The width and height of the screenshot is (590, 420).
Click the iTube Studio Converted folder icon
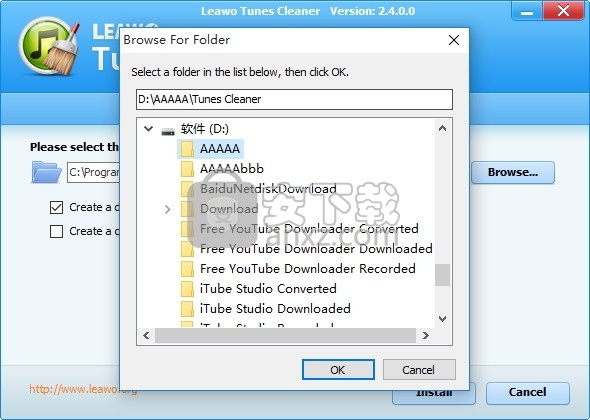187,288
